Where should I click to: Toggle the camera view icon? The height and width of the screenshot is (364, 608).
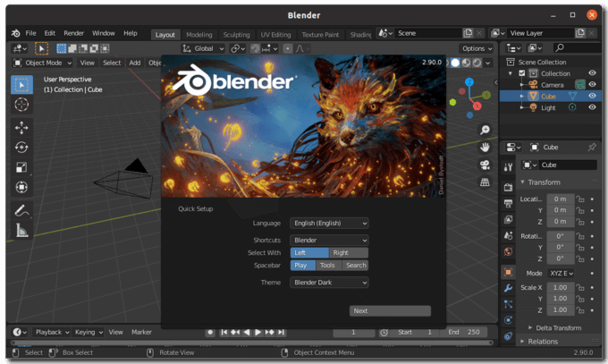point(485,165)
